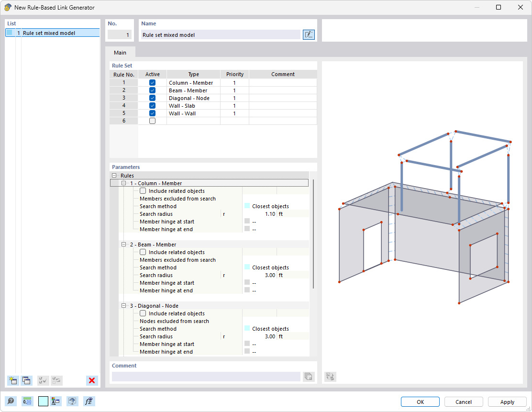Image resolution: width=532 pixels, height=412 pixels.
Task: Click the color assignment icon in bottom toolbar
Action: pyautogui.click(x=55, y=401)
